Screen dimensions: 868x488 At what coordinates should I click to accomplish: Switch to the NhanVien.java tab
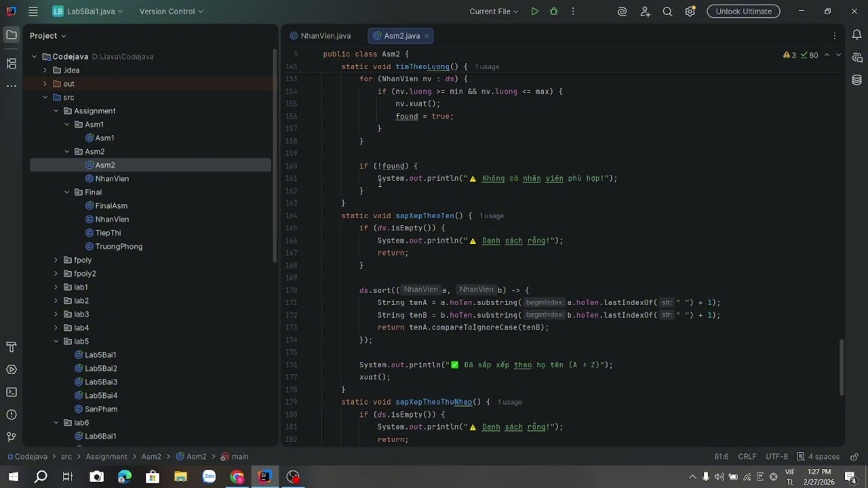pyautogui.click(x=320, y=36)
